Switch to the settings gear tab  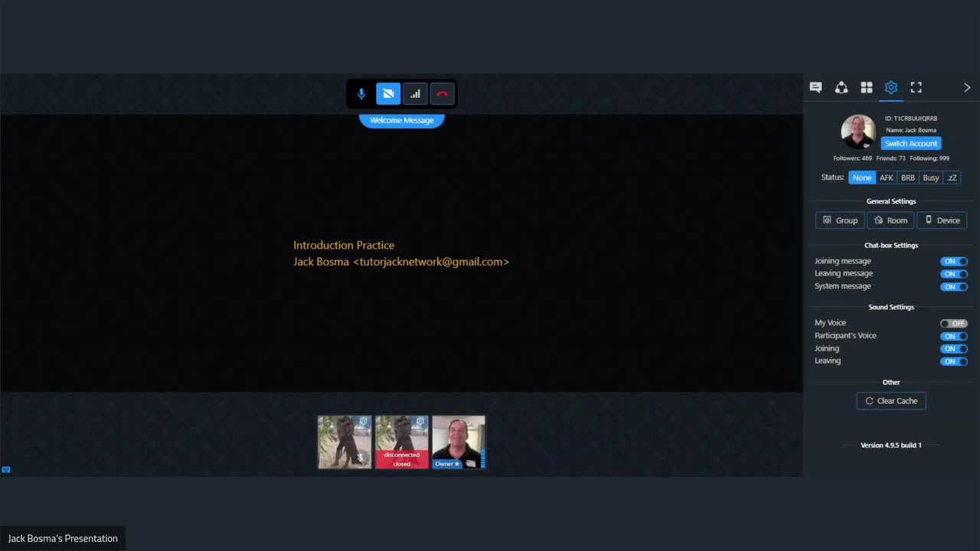(x=891, y=87)
